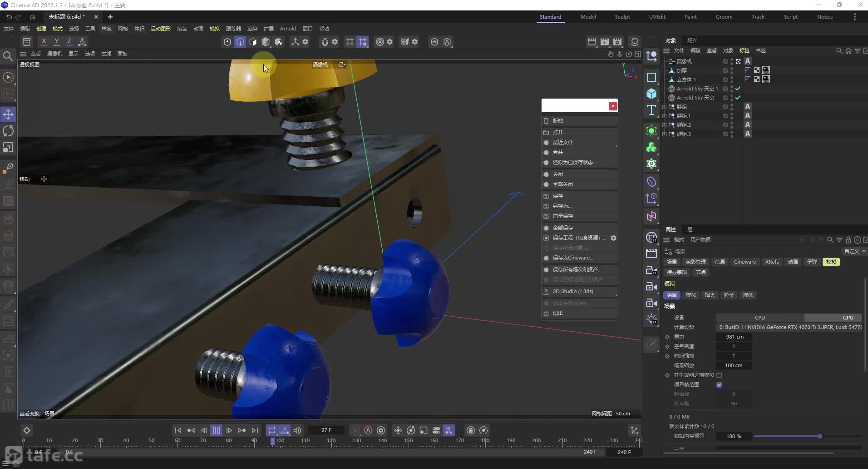This screenshot has height=469, width=868.
Task: Check the 在生成器之前模拟 checkbox
Action: (719, 375)
